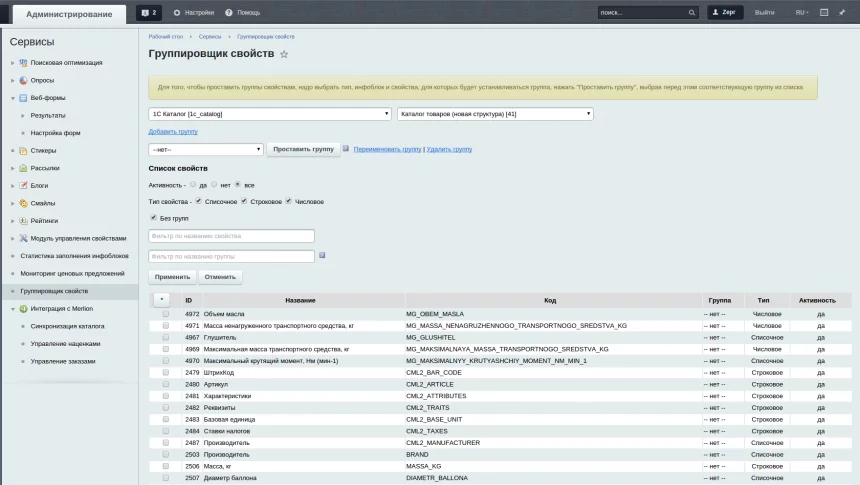Click the Добавить группу link
The image size is (860, 485).
tap(173, 132)
